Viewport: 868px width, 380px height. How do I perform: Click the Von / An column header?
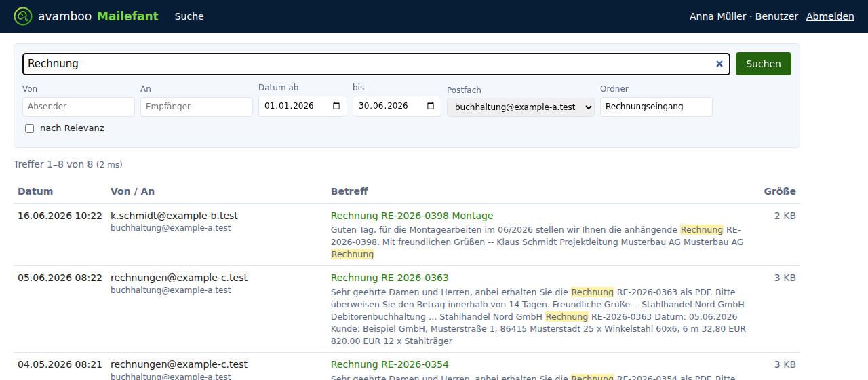click(132, 191)
